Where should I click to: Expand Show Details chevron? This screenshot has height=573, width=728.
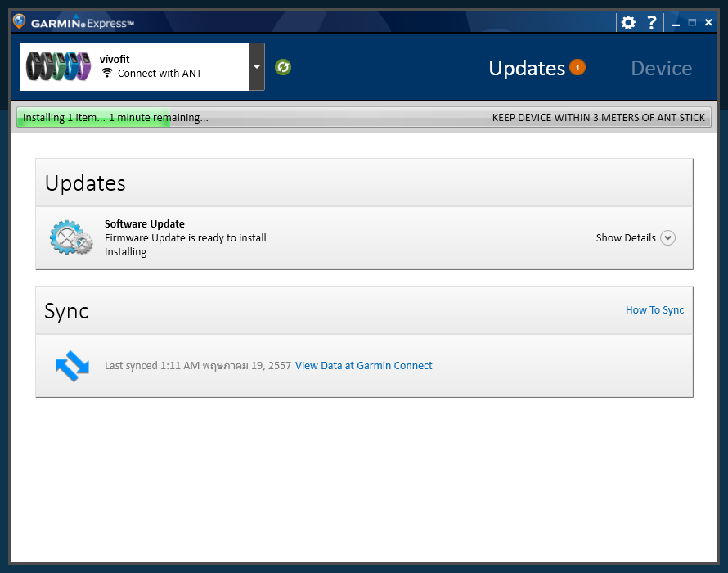pyautogui.click(x=667, y=238)
